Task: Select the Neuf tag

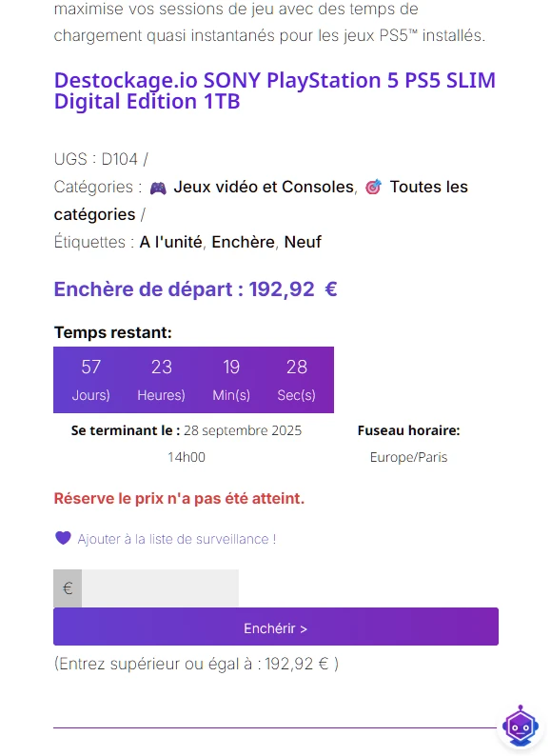Action: tap(303, 242)
